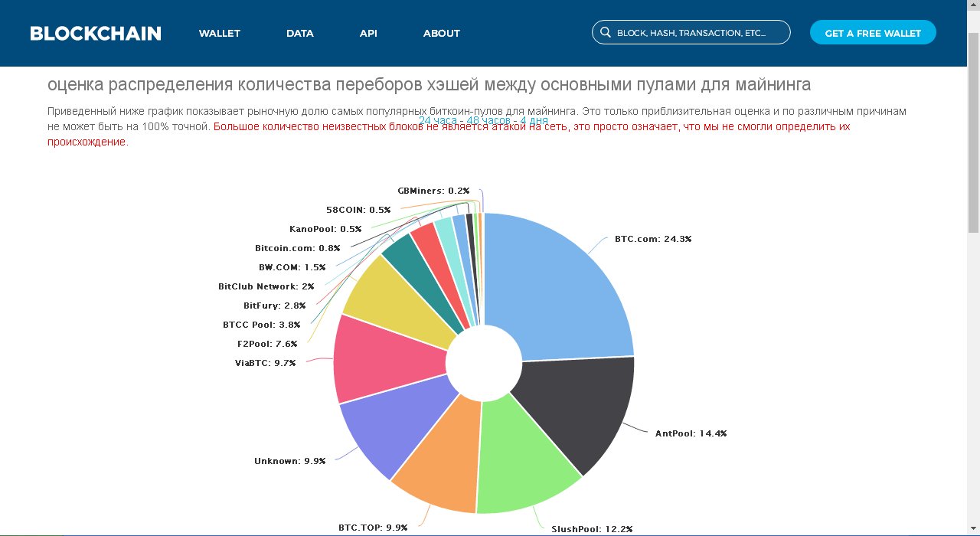The image size is (980, 536).
Task: Click the KanoPool: 0.5% label
Action: 325,229
